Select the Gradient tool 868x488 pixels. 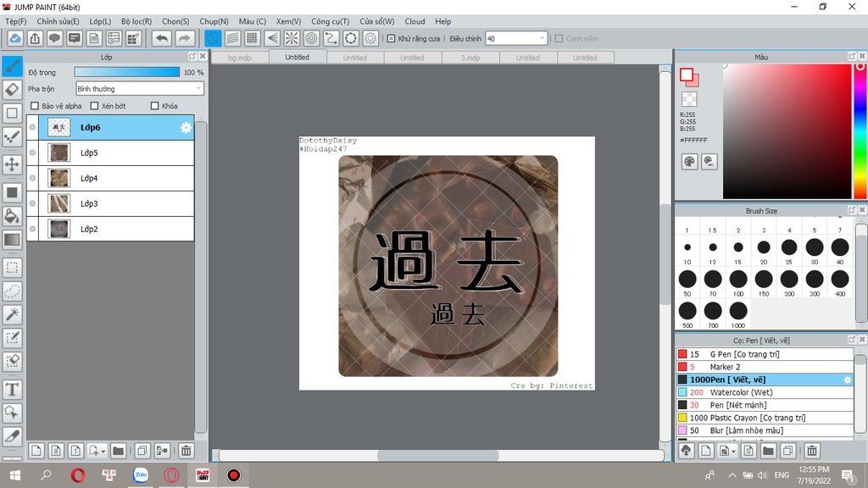pyautogui.click(x=12, y=240)
